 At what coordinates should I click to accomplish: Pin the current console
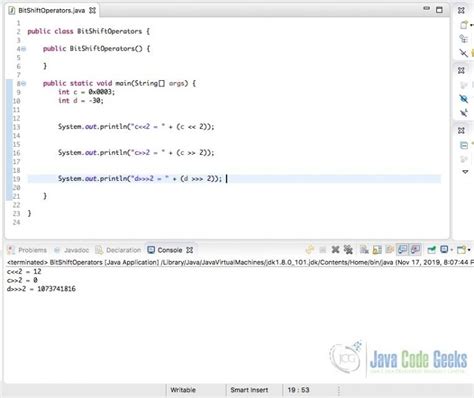(x=431, y=249)
